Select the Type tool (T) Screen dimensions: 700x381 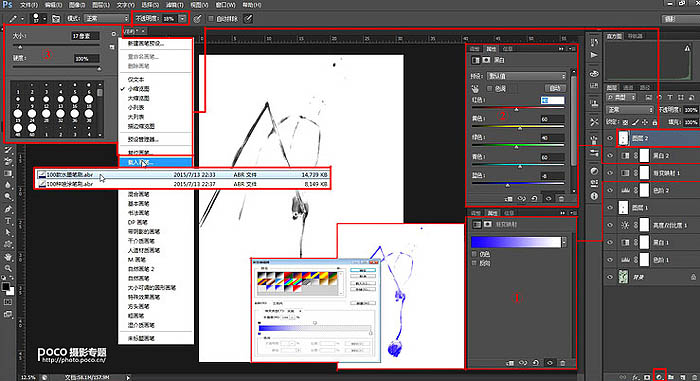tap(8, 221)
